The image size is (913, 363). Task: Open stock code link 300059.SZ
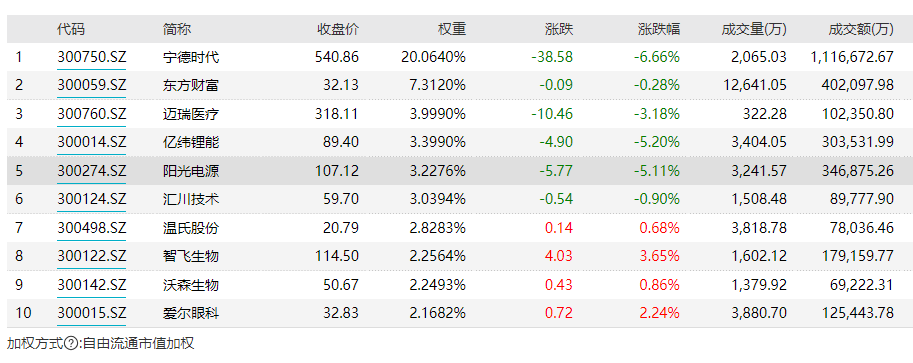(x=91, y=85)
